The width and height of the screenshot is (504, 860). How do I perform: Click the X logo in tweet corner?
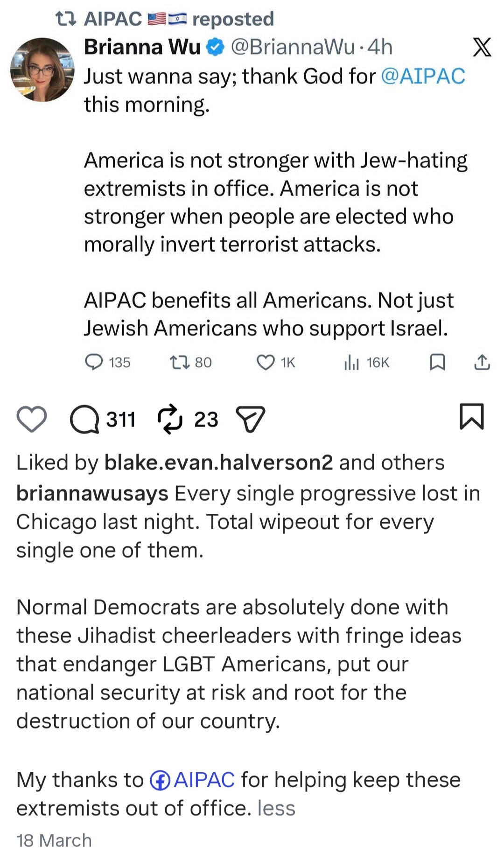(482, 47)
